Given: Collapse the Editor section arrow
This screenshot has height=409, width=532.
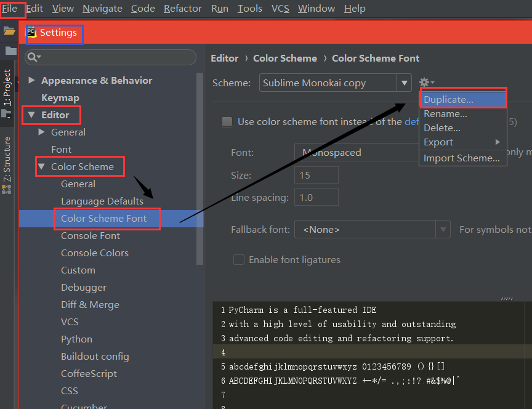Looking at the screenshot, I should [x=31, y=115].
